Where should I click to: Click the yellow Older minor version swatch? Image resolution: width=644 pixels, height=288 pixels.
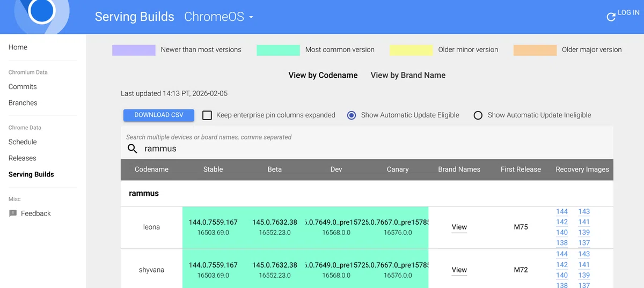click(411, 50)
